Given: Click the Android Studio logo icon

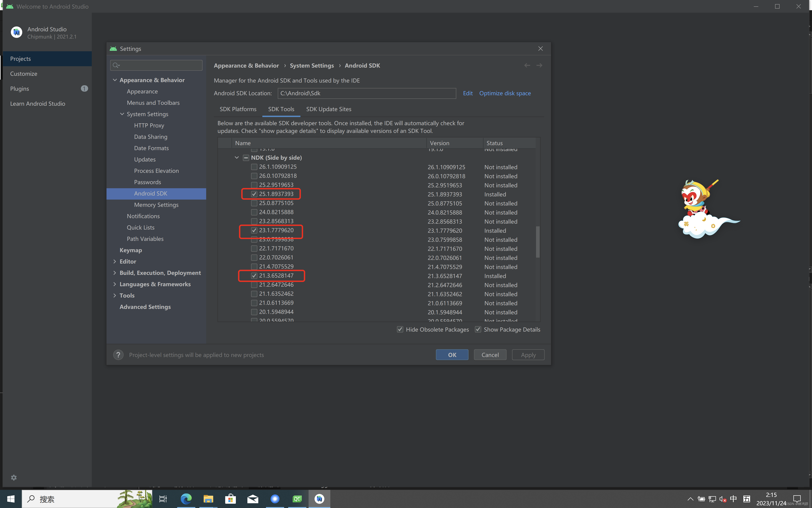Looking at the screenshot, I should [17, 32].
